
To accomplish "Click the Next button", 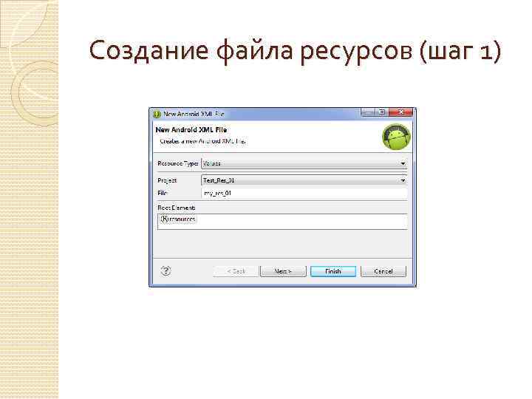I will pyautogui.click(x=283, y=271).
